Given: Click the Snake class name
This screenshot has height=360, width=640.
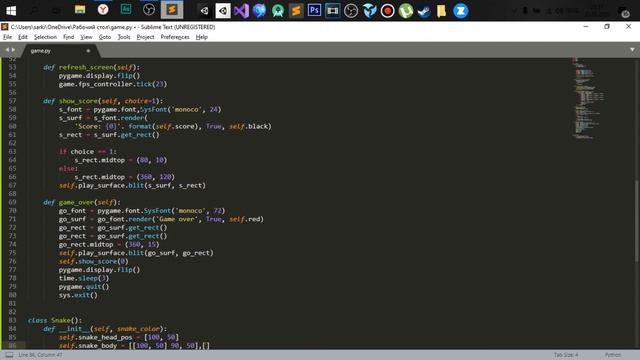Looking at the screenshot, I should [x=60, y=320].
